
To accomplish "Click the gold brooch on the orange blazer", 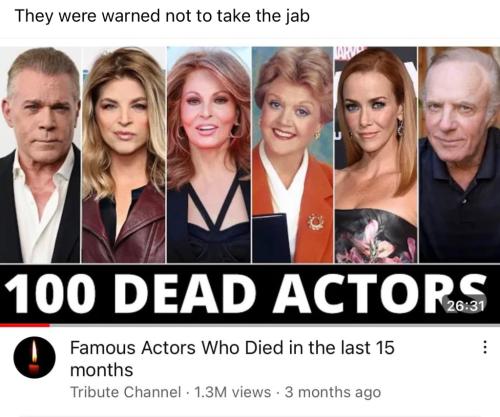I will tap(315, 222).
